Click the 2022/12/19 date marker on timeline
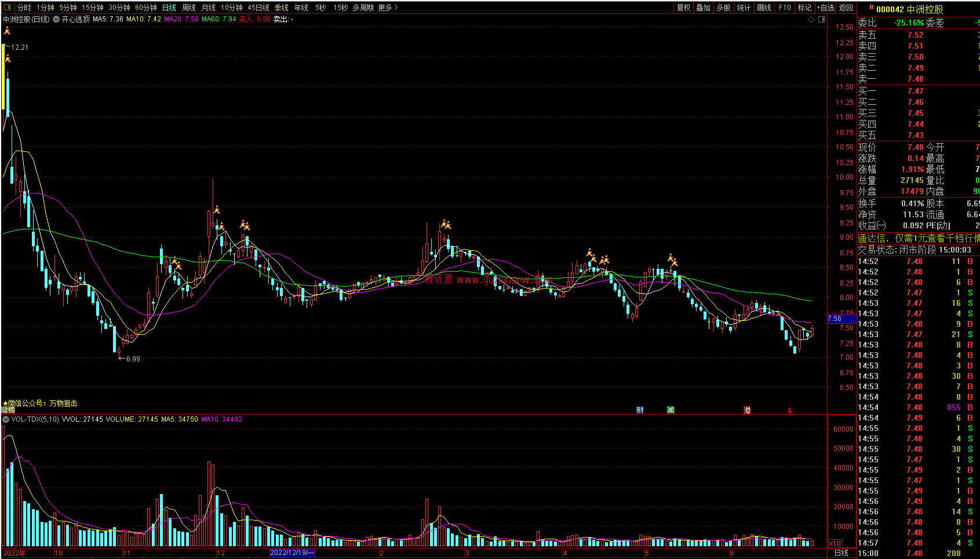Viewport: 980px width, 559px height. tap(292, 553)
